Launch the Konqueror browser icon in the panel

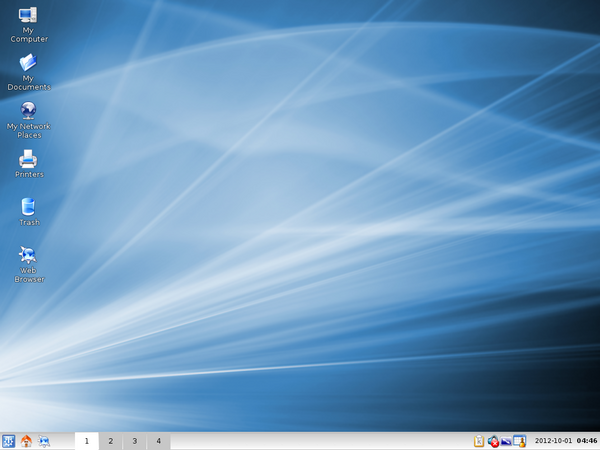click(x=44, y=441)
